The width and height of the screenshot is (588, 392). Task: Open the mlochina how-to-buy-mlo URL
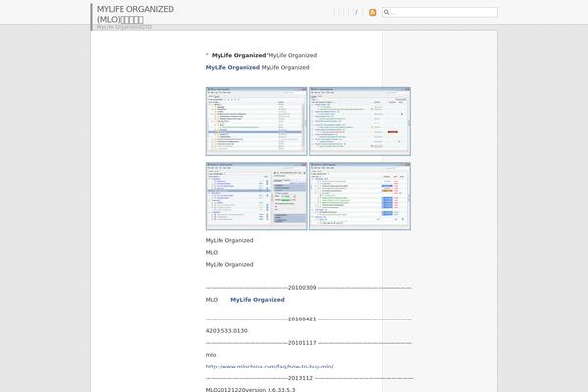[x=269, y=367]
